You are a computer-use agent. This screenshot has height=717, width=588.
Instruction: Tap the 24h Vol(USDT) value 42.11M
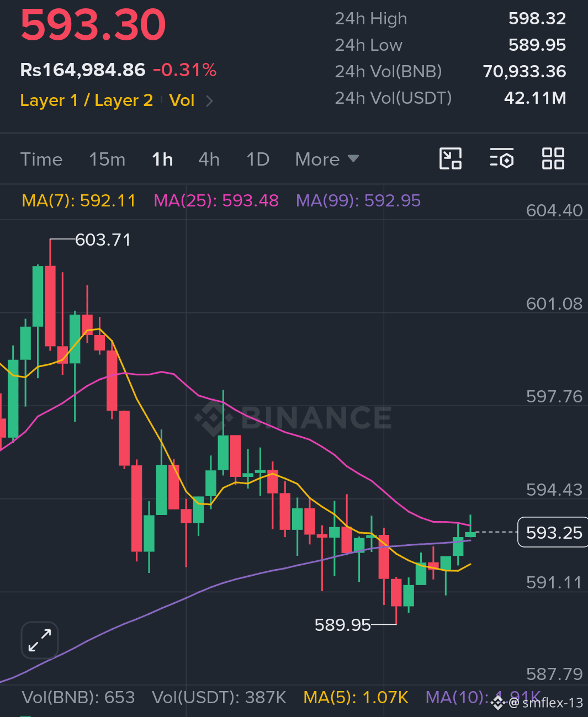(535, 98)
